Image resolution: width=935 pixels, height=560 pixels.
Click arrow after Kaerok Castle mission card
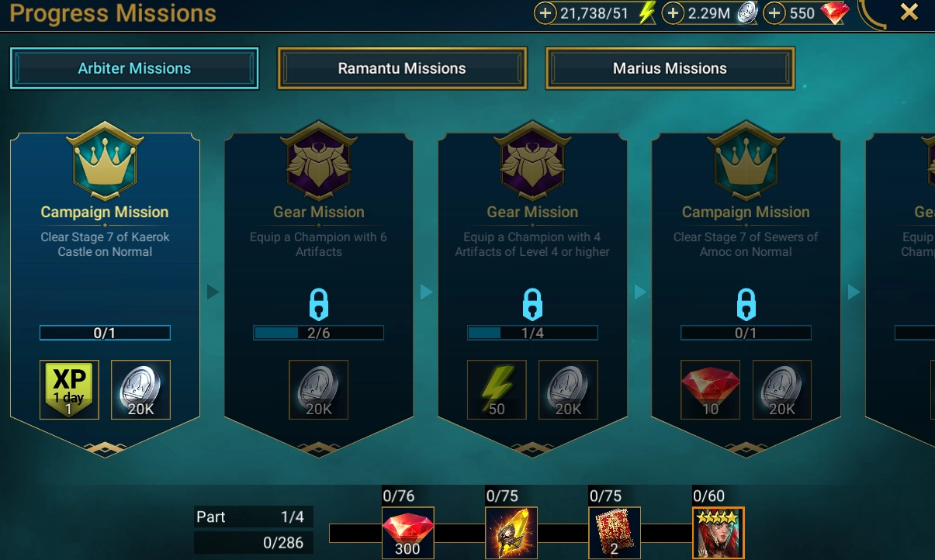[213, 292]
